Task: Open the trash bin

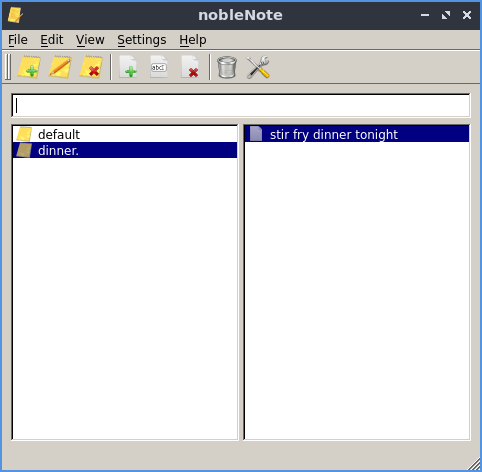Action: [227, 67]
